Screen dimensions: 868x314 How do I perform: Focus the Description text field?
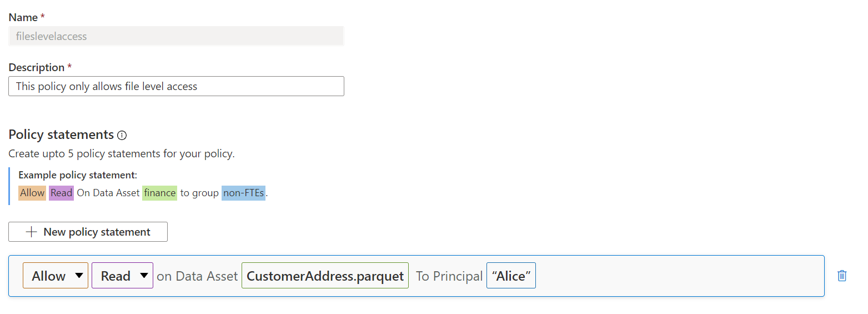(176, 86)
